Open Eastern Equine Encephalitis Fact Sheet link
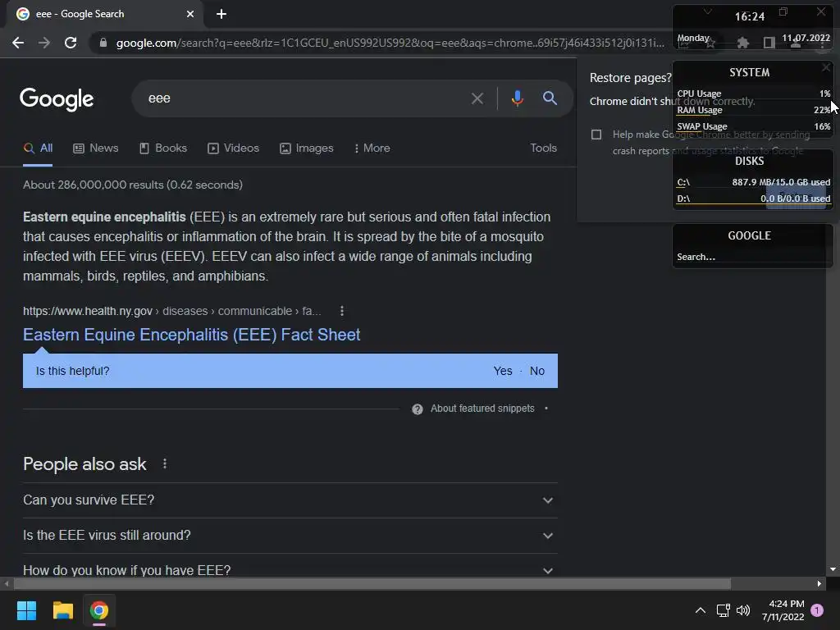Viewport: 840px width, 630px height. [x=191, y=335]
